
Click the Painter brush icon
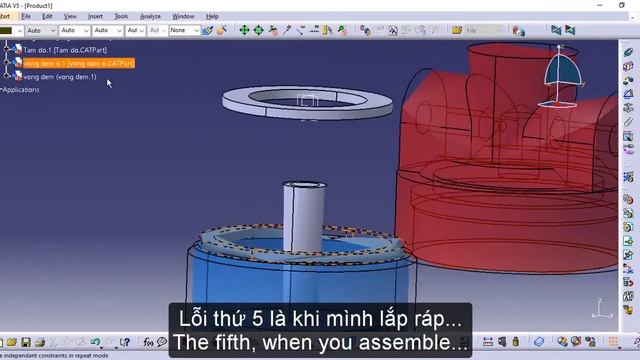[x=207, y=30]
